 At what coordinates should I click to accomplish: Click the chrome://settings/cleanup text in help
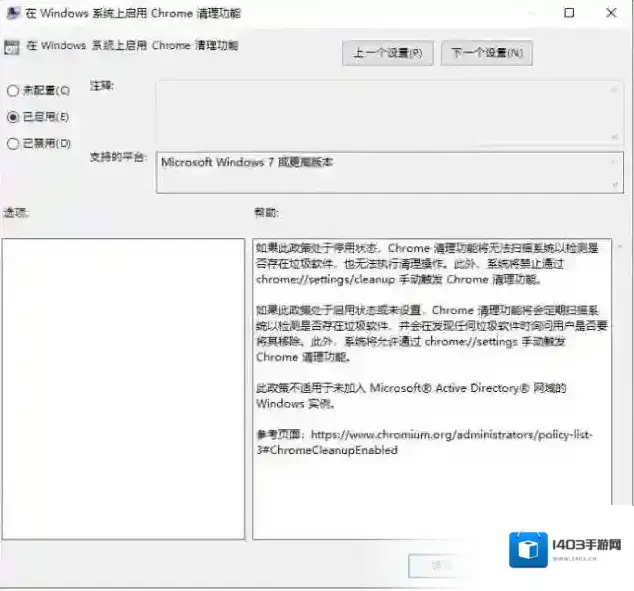tap(325, 279)
